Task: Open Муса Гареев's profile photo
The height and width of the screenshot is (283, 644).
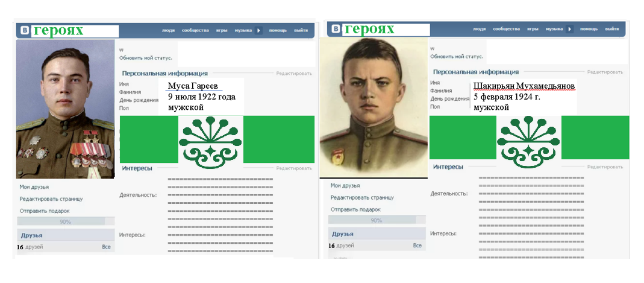Action: [65, 109]
